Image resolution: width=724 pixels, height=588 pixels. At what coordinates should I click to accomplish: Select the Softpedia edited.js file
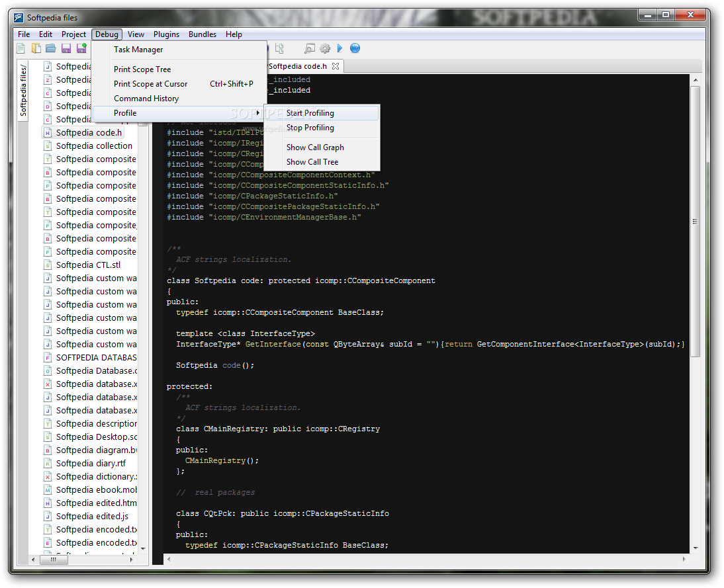92,517
